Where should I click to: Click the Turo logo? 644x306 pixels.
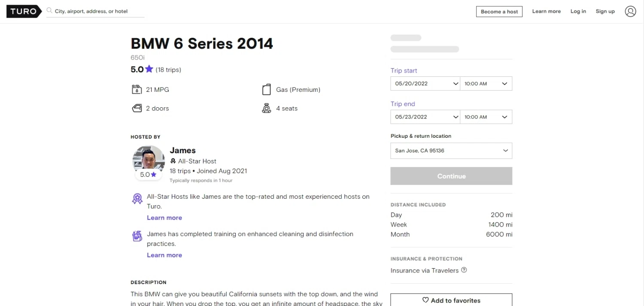point(24,12)
